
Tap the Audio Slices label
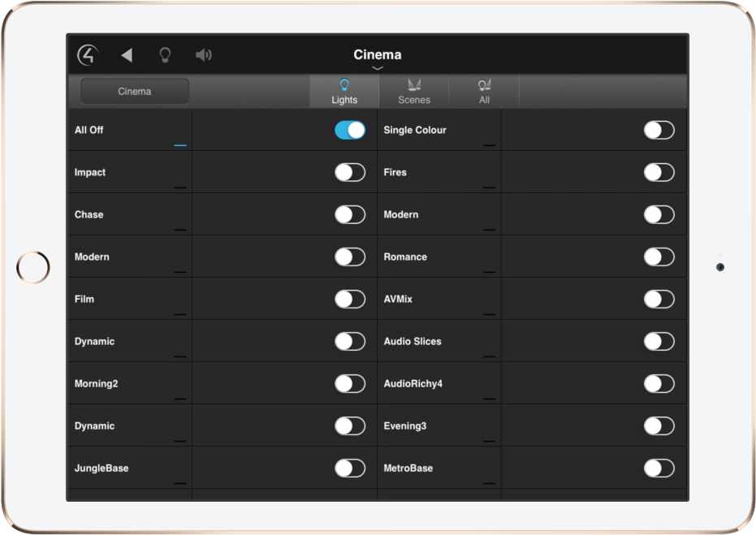[x=413, y=342]
